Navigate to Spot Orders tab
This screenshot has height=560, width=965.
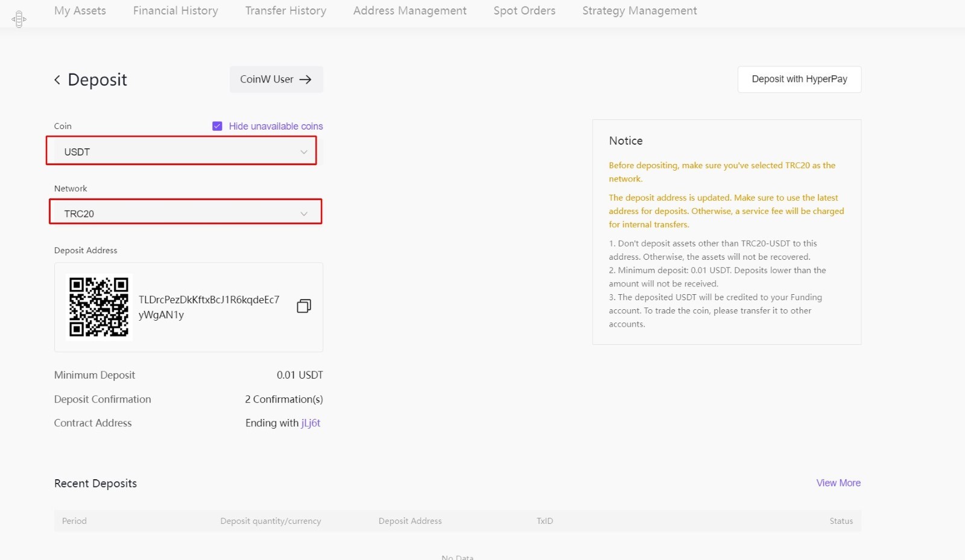coord(524,11)
